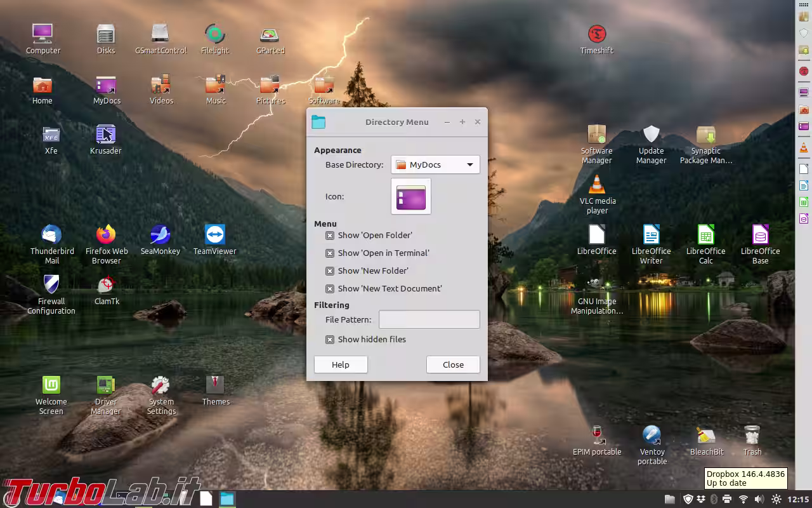Click the Help button
Screen dimensions: 812x508
[x=341, y=364]
